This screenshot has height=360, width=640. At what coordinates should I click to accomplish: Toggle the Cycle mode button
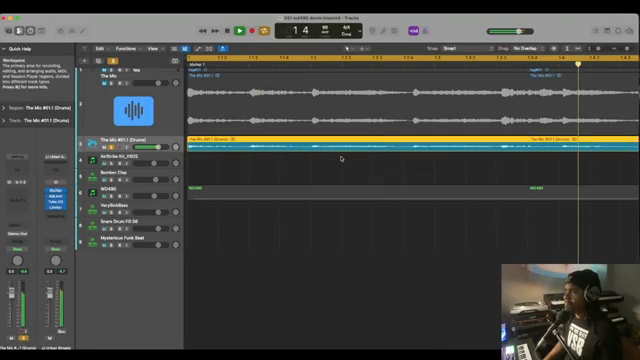264,31
